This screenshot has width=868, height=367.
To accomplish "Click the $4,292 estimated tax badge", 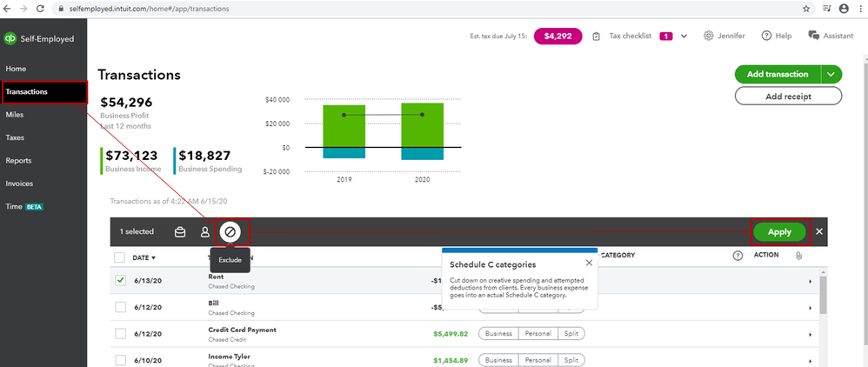I will [558, 36].
